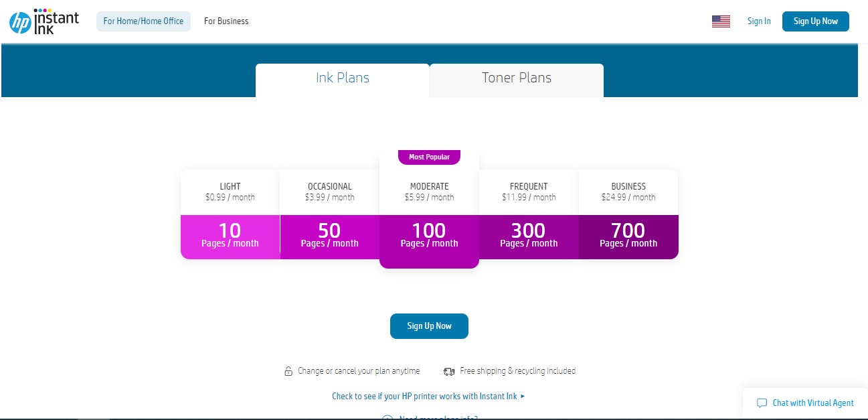Image resolution: width=868 pixels, height=420 pixels.
Task: Expand the printer compatibility check arrow
Action: [523, 396]
